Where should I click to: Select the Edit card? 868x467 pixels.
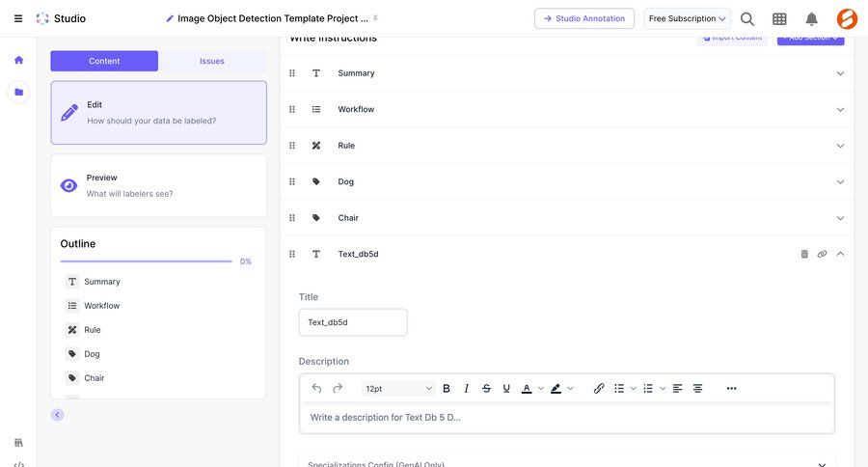[158, 113]
